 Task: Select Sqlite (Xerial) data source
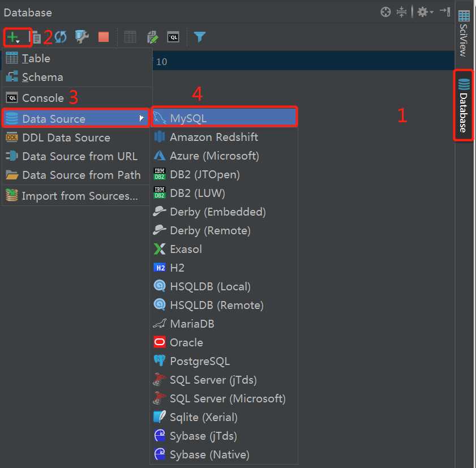coord(224,417)
